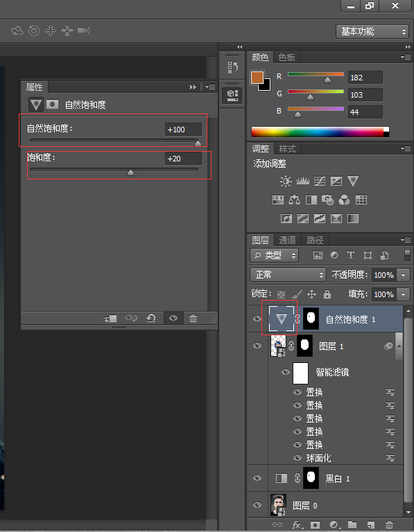The height and width of the screenshot is (532, 414).
Task: Add a Levels adjustment
Action: pos(302,181)
